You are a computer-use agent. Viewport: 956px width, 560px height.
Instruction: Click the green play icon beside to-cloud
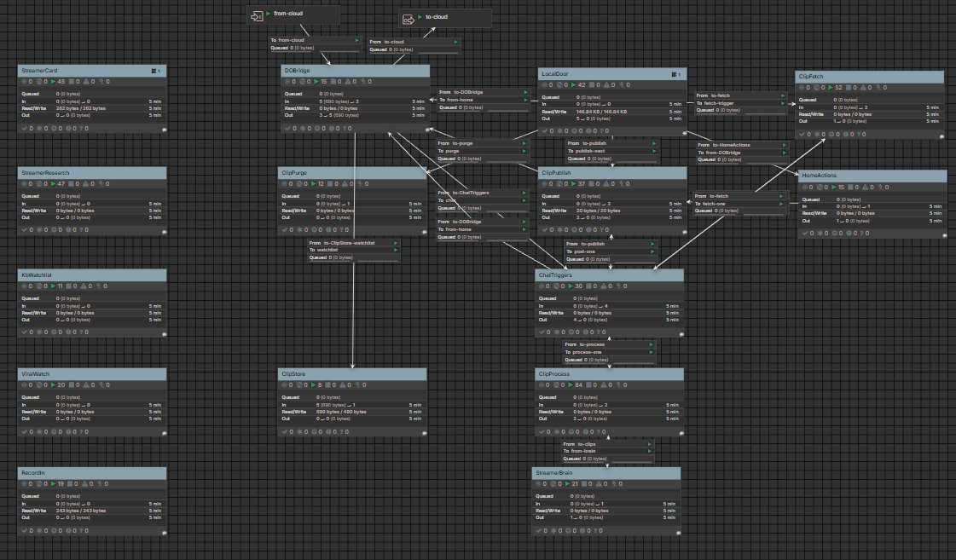coord(420,17)
